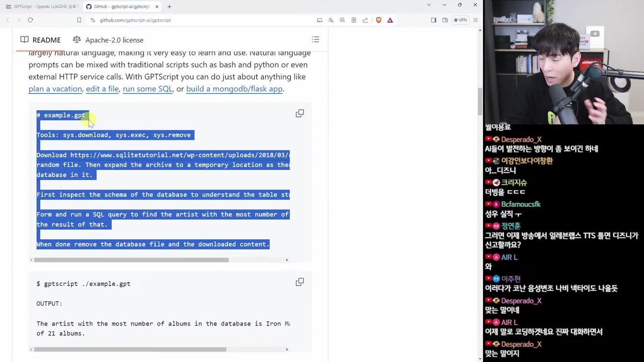Click the screen cast icon in address bar
Viewport: 644px width, 362px height.
pyautogui.click(x=320, y=20)
